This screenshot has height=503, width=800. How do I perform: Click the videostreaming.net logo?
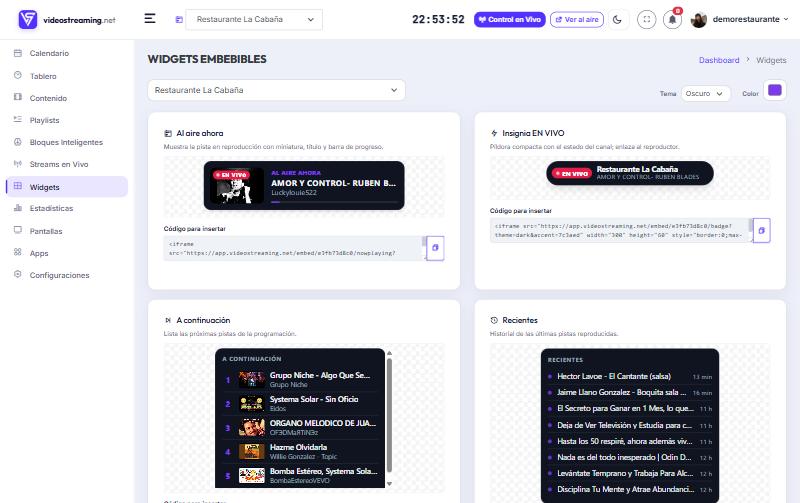click(67, 20)
